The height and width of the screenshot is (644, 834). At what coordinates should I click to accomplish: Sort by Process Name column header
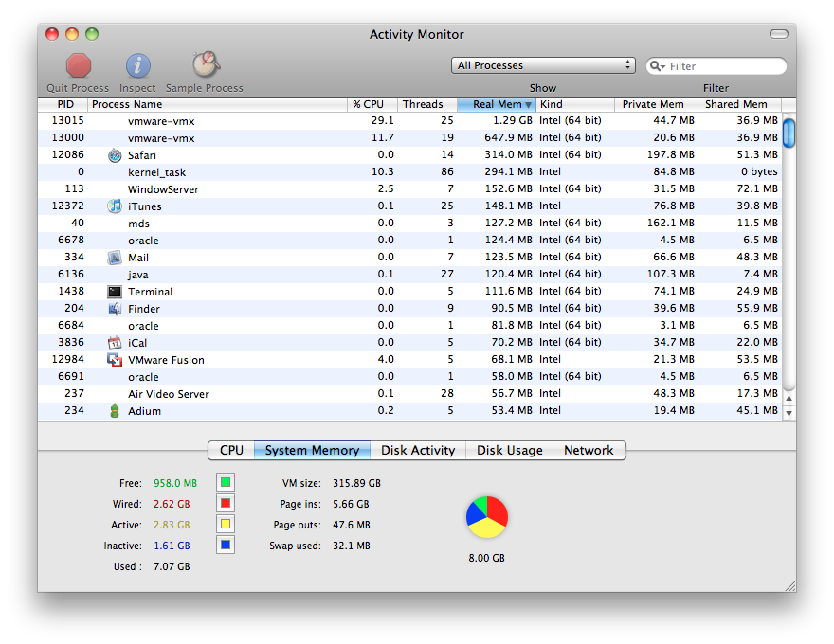(217, 104)
